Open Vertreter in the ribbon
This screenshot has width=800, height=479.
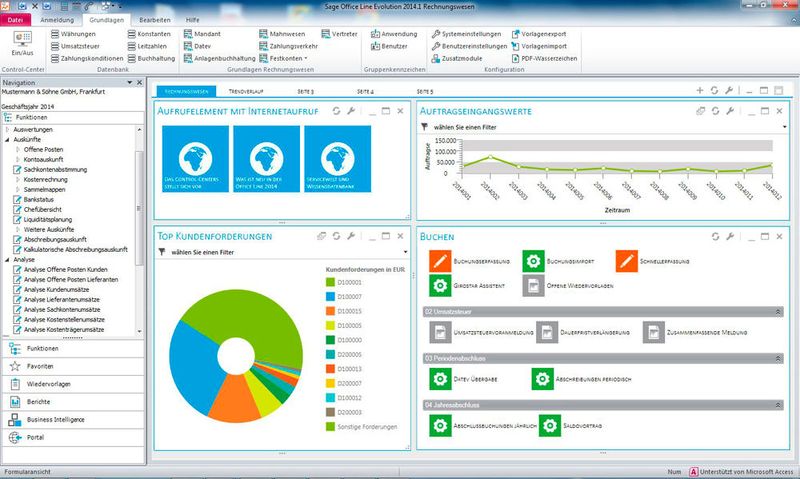click(339, 34)
